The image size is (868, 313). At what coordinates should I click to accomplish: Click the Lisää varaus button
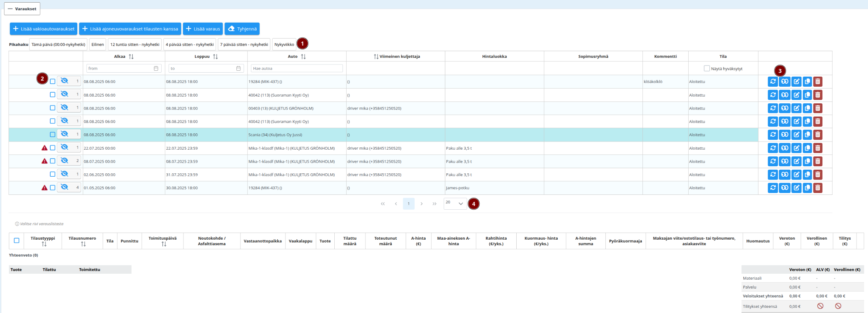pyautogui.click(x=203, y=29)
